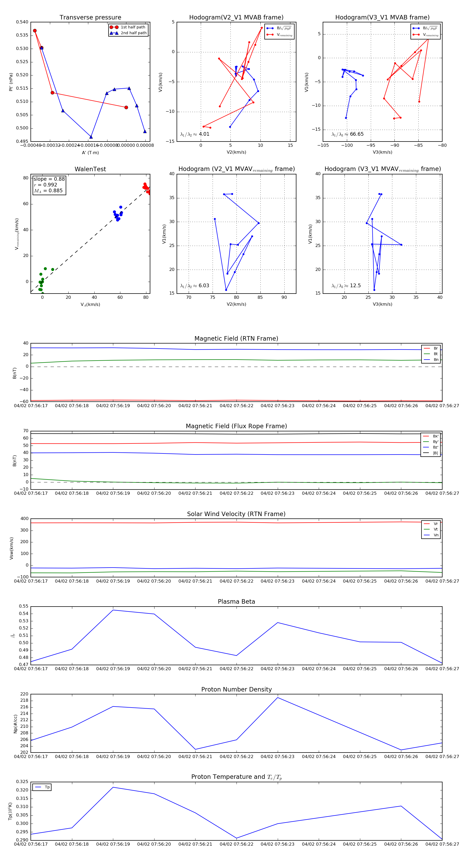Viewport: 473px width, 868px height.
Task: Click the 'Proton Number Density' title
Action: pyautogui.click(x=236, y=689)
